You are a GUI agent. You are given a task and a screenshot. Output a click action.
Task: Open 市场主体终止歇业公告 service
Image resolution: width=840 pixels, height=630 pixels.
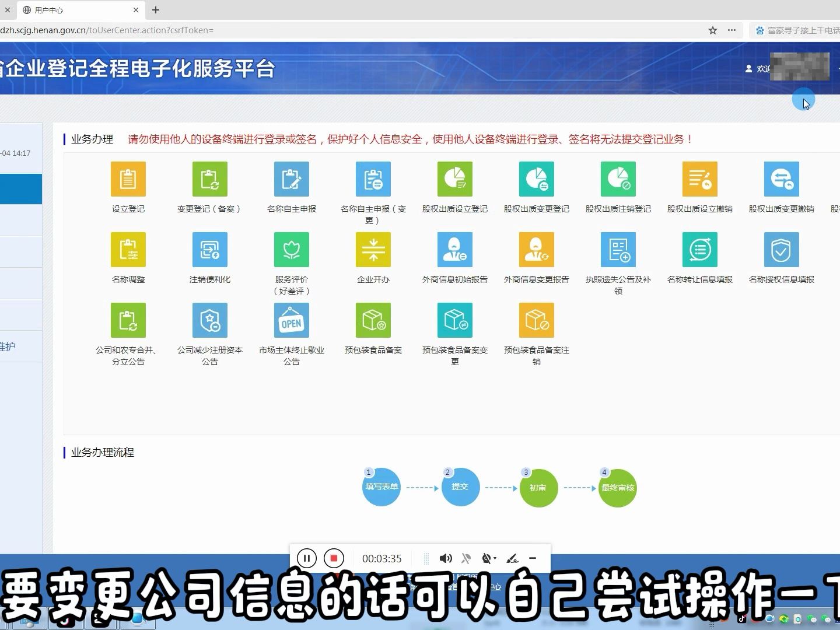(x=291, y=320)
